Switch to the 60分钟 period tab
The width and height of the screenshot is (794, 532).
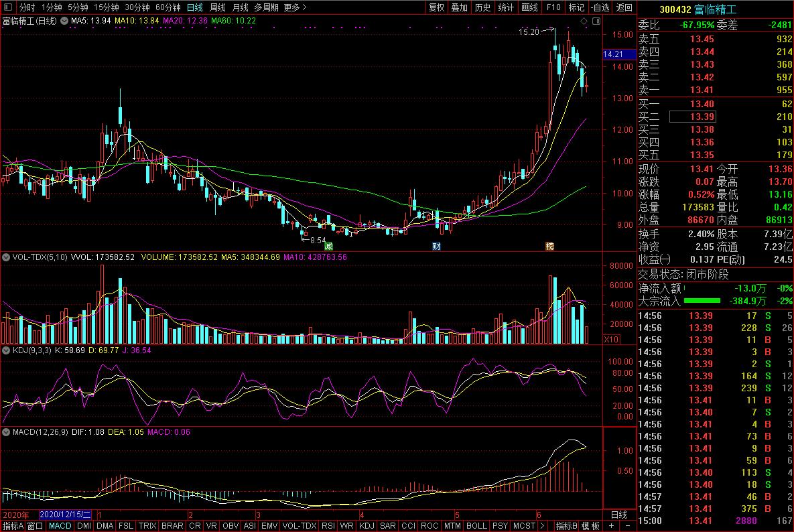168,7
